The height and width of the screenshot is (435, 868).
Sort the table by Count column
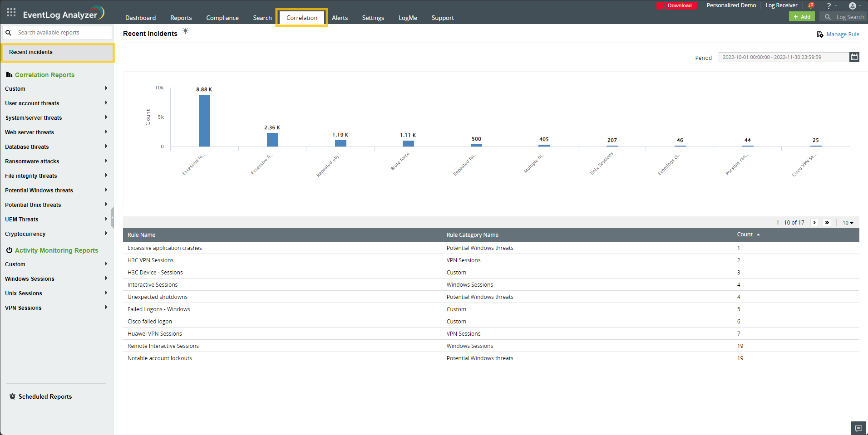(x=748, y=235)
